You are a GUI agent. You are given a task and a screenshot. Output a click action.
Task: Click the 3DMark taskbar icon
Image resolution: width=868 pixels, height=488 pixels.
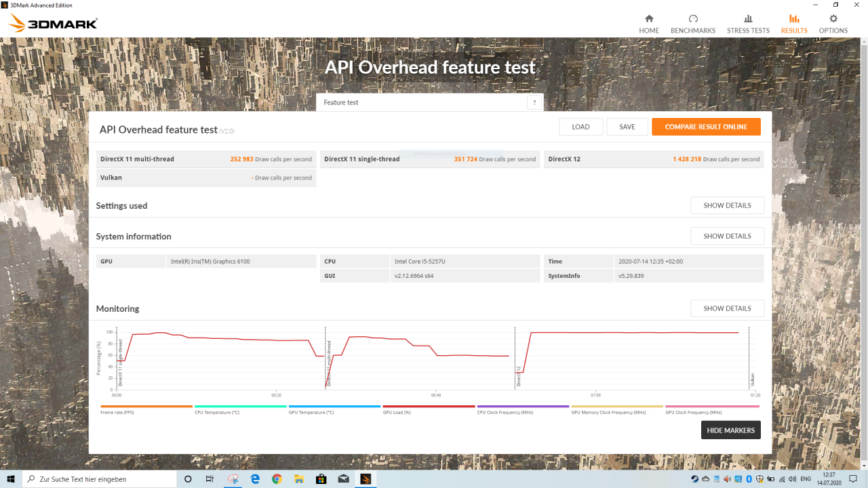click(x=366, y=479)
